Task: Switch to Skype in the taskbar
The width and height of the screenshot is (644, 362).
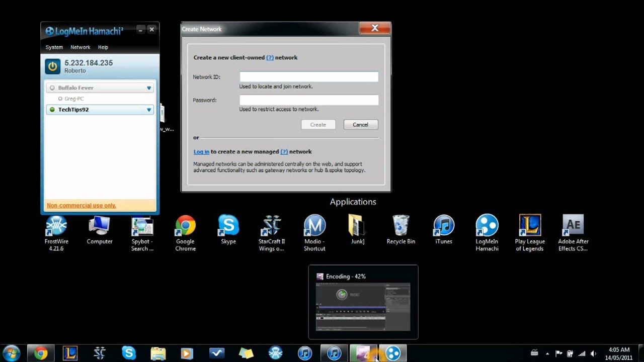Action: coord(129,353)
